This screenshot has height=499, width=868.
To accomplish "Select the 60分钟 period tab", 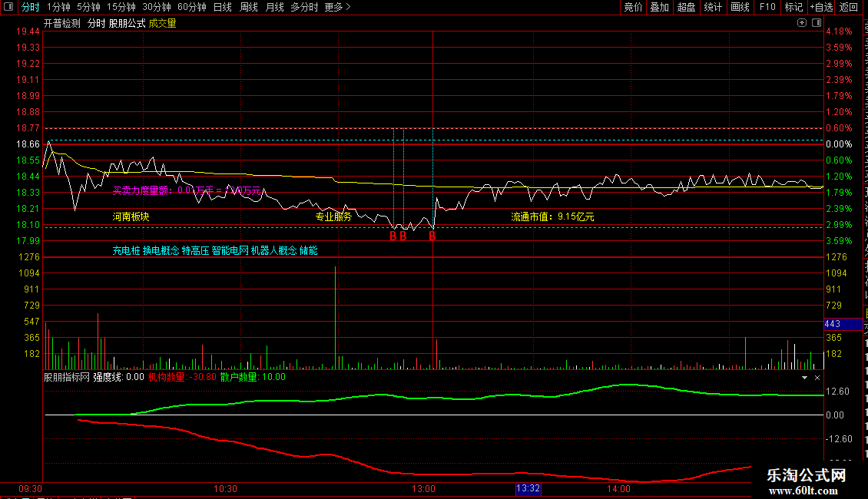I will pyautogui.click(x=192, y=7).
